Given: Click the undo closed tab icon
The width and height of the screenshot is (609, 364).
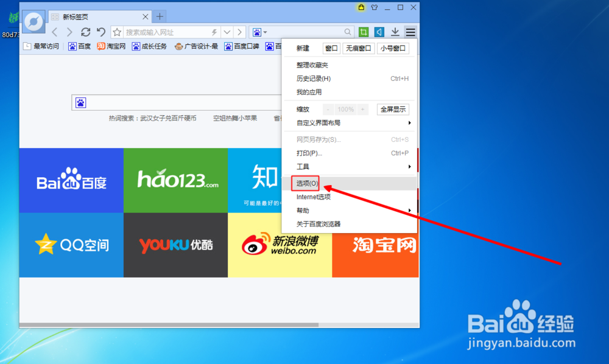Looking at the screenshot, I should 101,32.
